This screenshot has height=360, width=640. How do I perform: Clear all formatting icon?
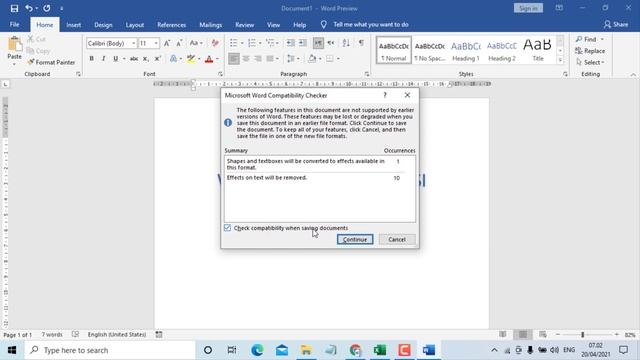click(x=215, y=43)
